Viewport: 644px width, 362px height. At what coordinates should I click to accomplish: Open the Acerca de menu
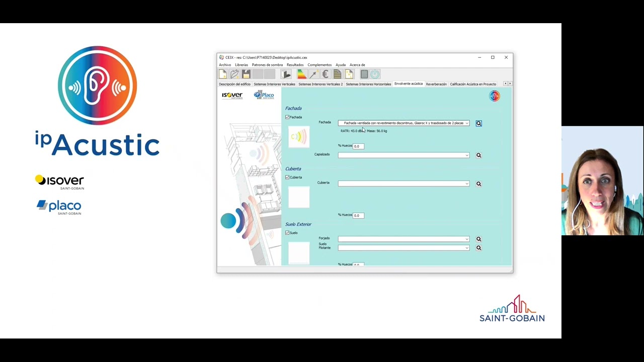(x=357, y=65)
